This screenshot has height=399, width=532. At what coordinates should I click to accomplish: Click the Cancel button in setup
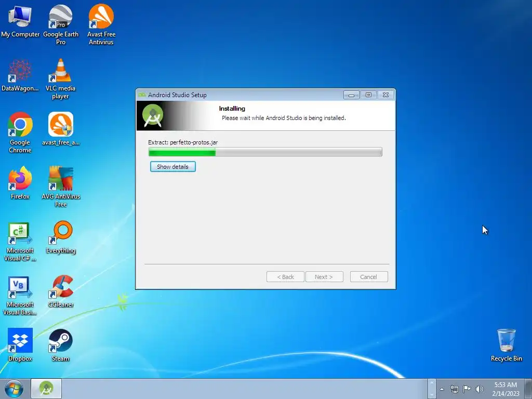point(368,277)
